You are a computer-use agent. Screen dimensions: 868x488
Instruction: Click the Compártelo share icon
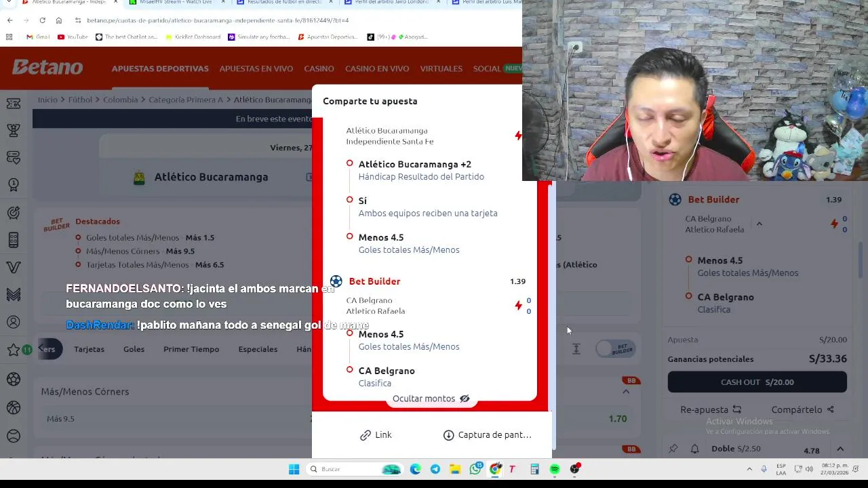[830, 409]
